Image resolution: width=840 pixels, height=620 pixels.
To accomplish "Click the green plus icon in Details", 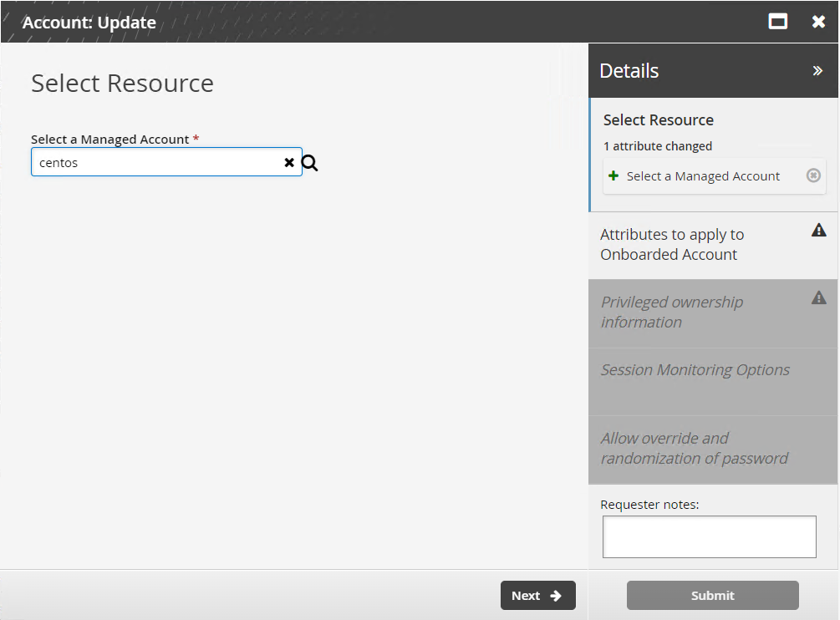I will pos(613,175).
